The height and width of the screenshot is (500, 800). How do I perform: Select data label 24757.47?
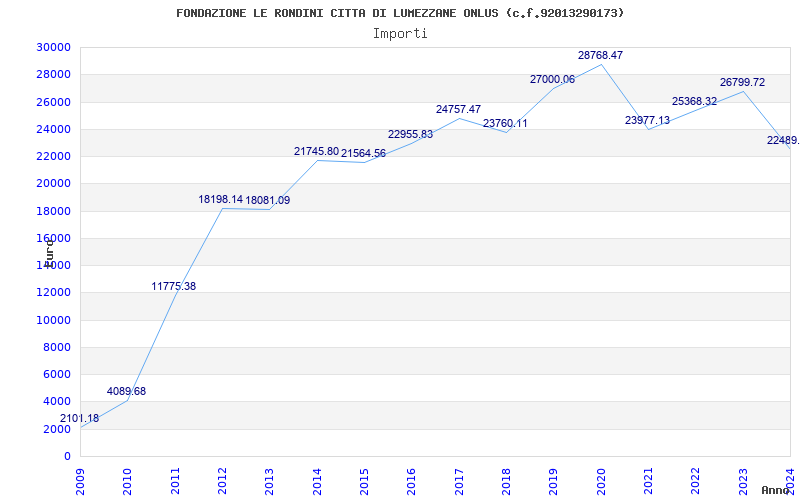pyautogui.click(x=458, y=109)
